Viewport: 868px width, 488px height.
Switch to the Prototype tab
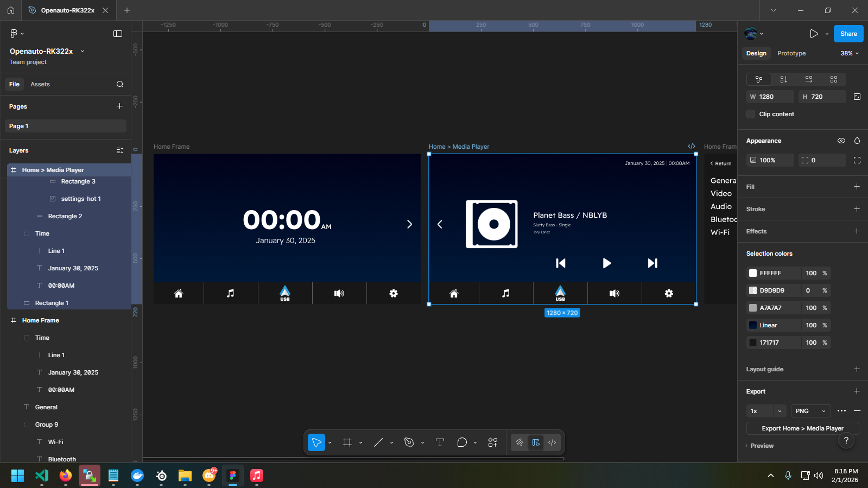(791, 53)
